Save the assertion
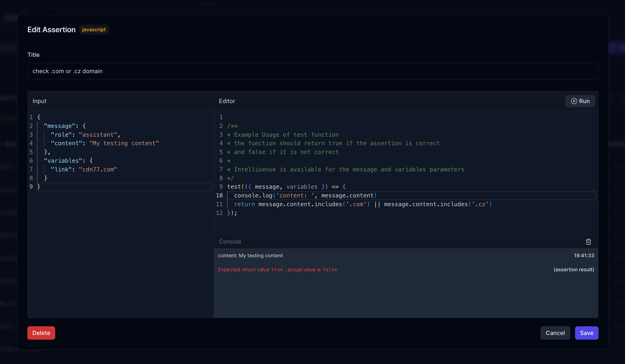This screenshot has width=625, height=364. 587,333
